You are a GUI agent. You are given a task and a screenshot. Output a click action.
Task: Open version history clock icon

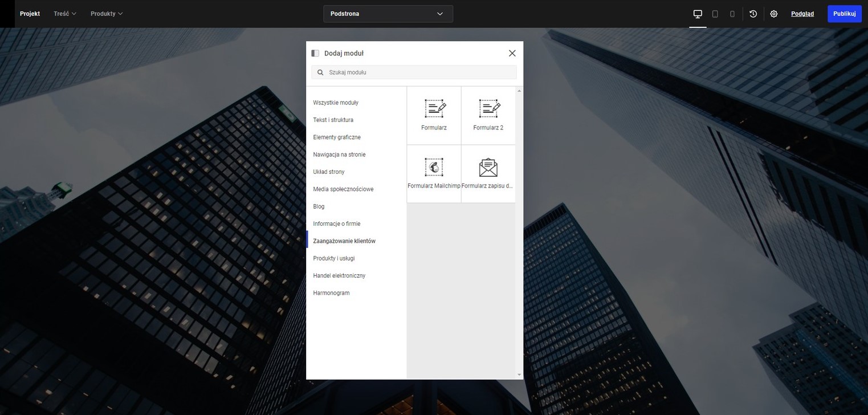[753, 14]
